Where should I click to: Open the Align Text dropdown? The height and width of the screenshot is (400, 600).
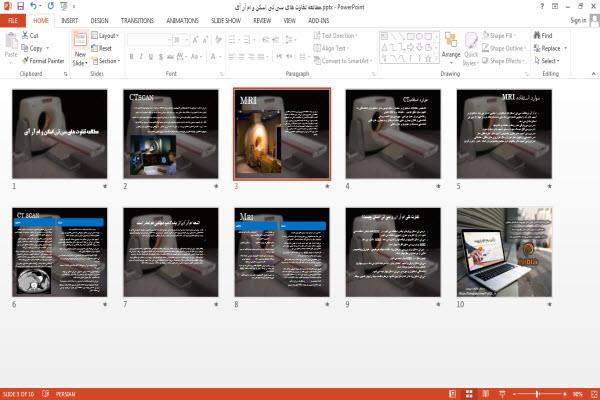coord(331,48)
